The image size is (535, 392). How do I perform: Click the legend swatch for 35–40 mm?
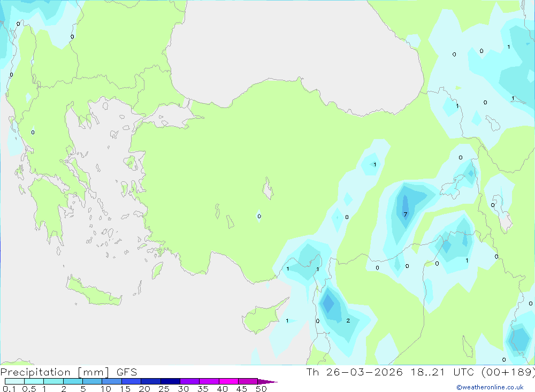(x=209, y=381)
